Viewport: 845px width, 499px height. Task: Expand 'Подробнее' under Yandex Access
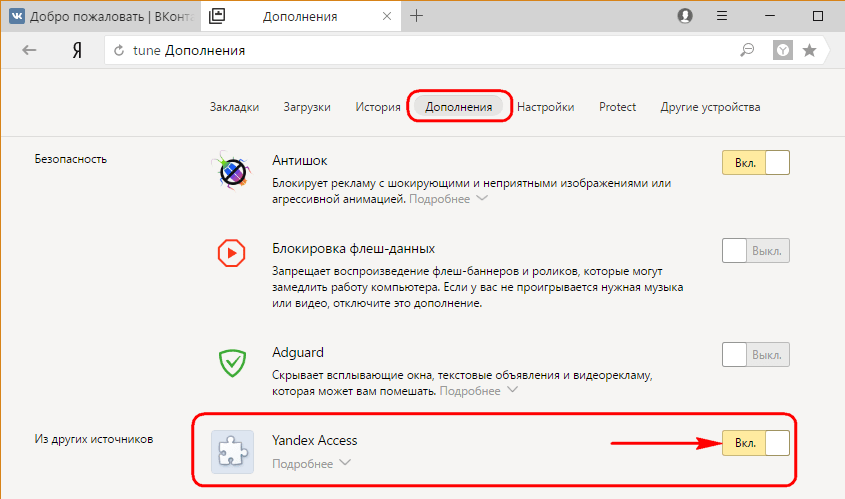tap(311, 463)
